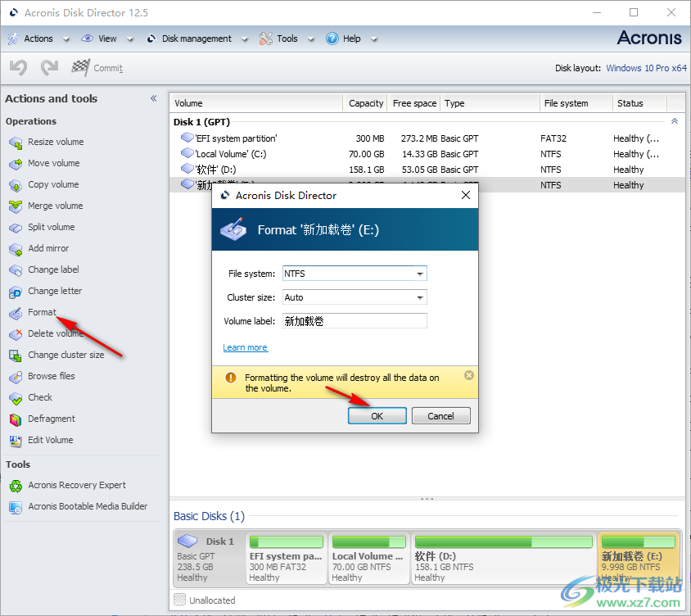Close the Format dialog window

click(466, 195)
